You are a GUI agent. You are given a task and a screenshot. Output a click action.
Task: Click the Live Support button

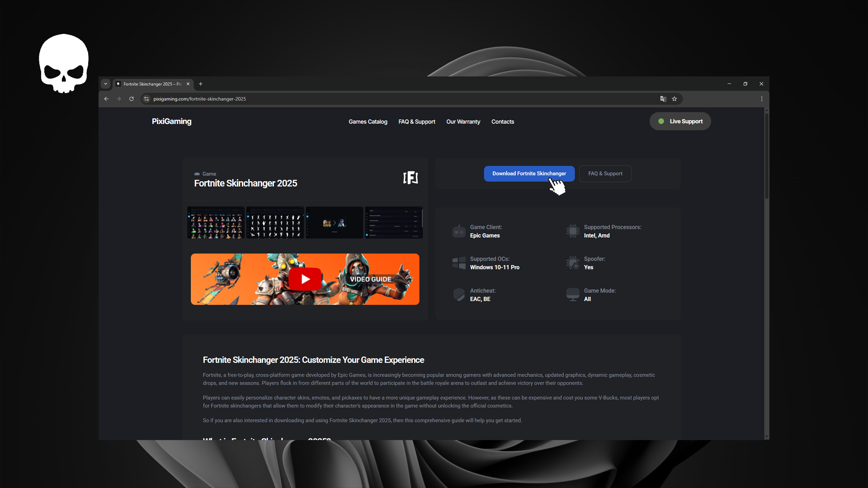(680, 121)
